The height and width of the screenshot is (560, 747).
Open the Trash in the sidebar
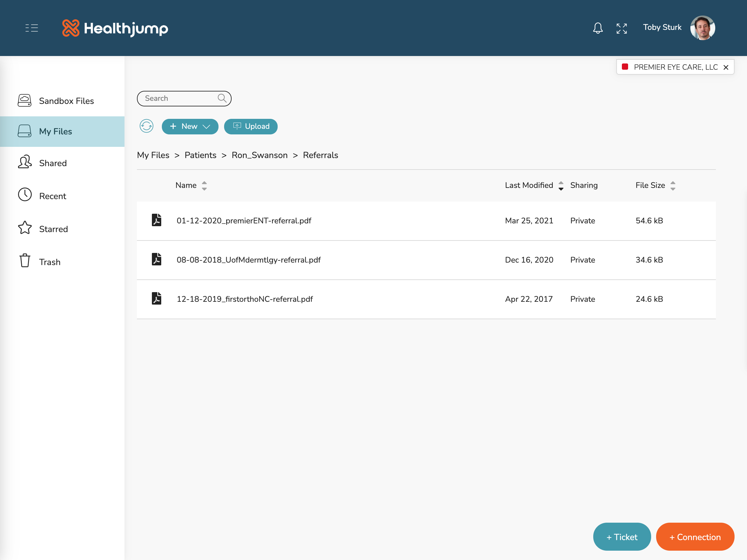point(49,262)
